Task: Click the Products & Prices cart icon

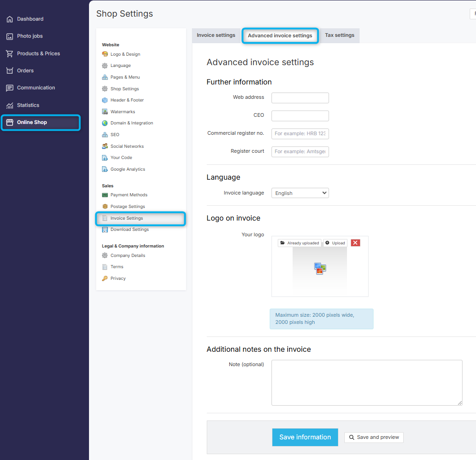Action: point(10,54)
